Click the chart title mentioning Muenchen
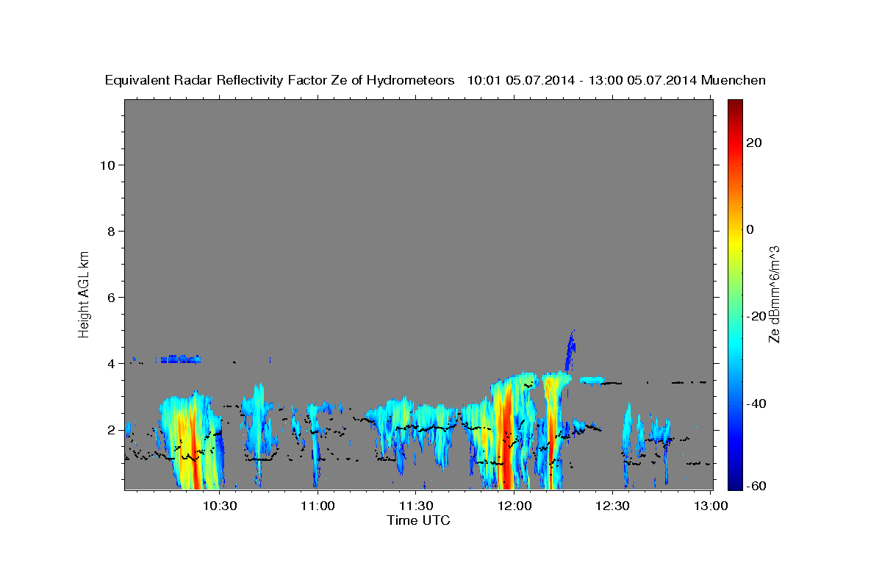Image resolution: width=882 pixels, height=588 pixels. tap(435, 80)
